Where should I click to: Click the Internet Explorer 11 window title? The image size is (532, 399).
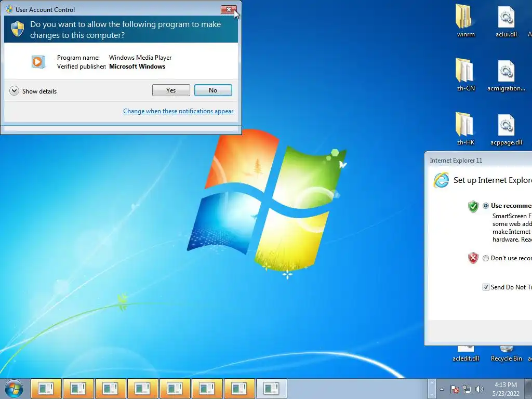click(456, 161)
